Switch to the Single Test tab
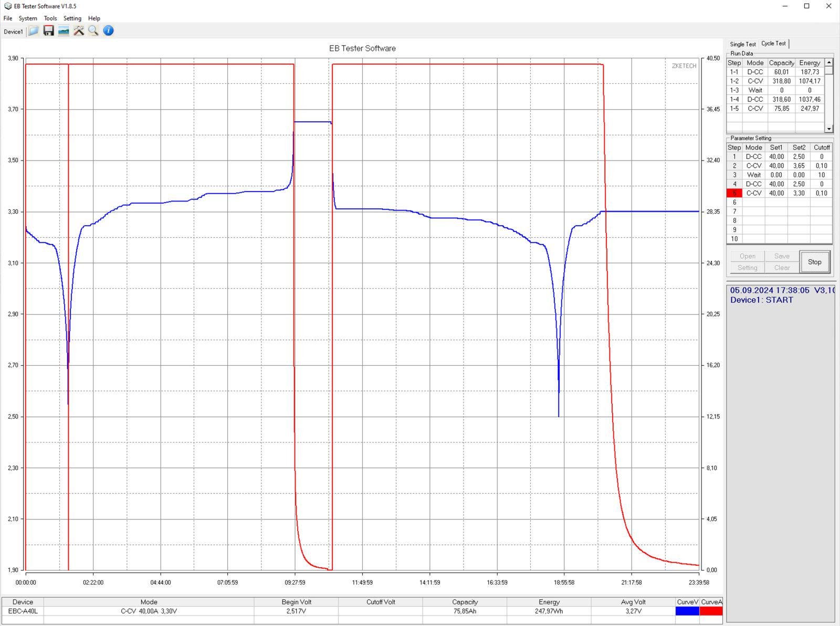 (742, 44)
